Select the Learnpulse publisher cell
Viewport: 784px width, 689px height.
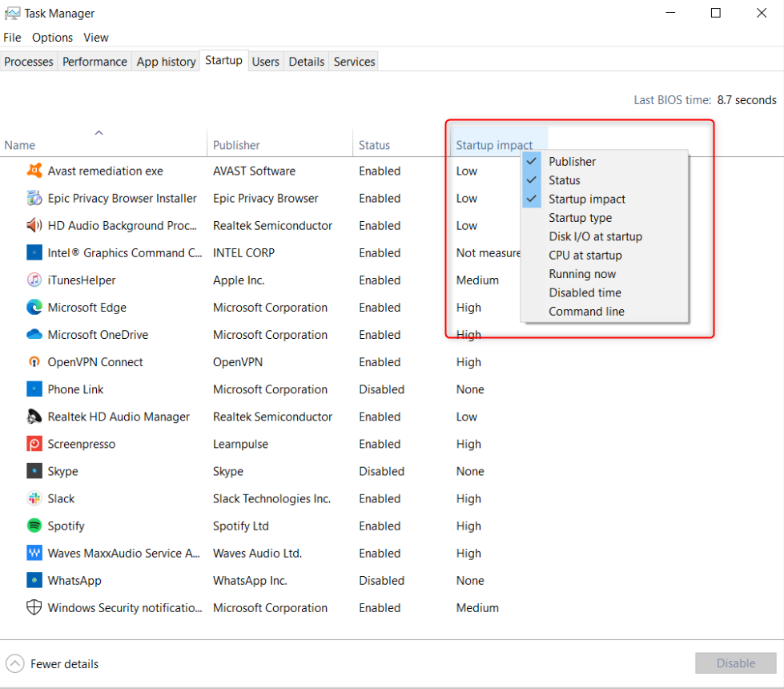pyautogui.click(x=240, y=445)
